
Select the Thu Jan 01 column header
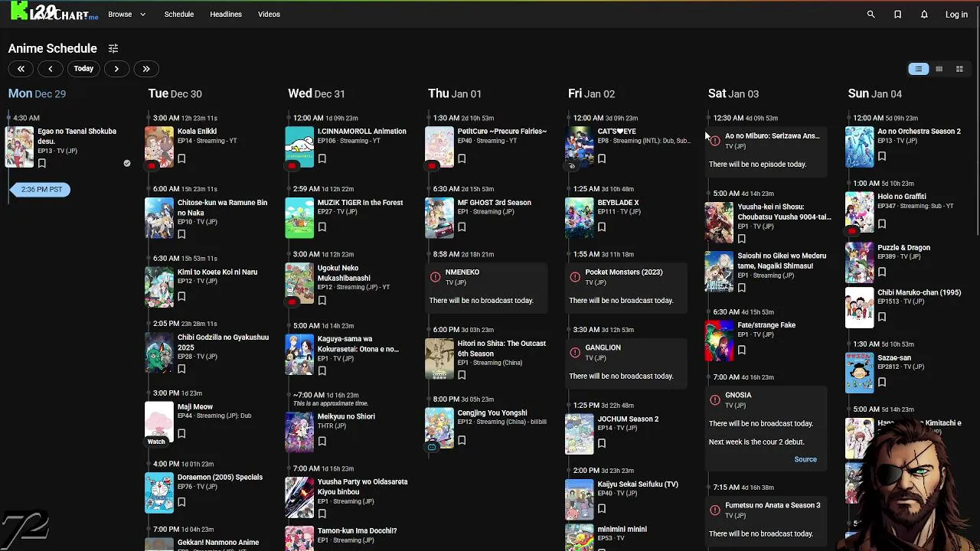point(455,93)
